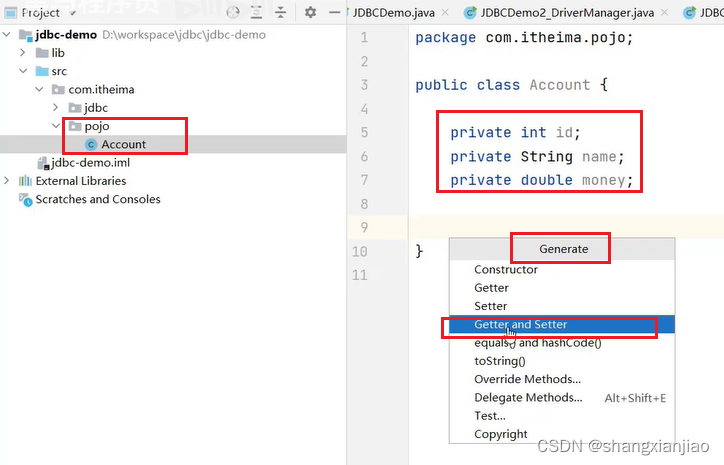Choose Delegate Methods... option
The image size is (724, 465).
(562, 398)
